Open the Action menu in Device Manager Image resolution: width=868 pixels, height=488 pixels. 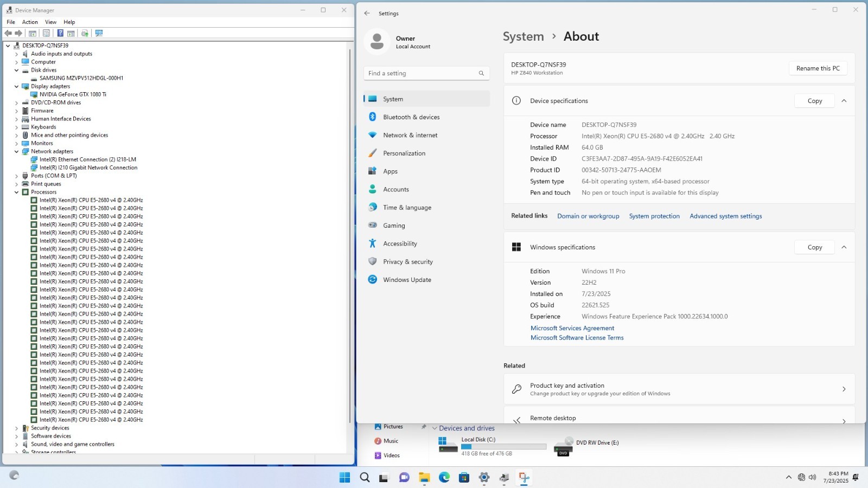(30, 22)
